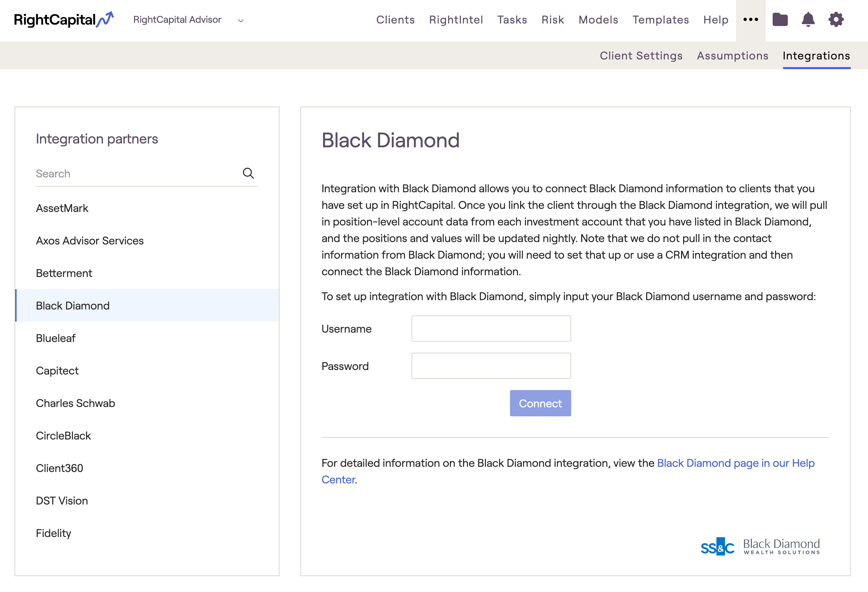
Task: Click the Password input field
Action: [491, 366]
